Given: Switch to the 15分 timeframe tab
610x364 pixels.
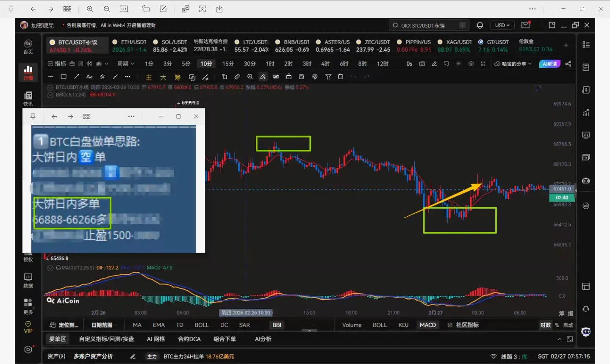Looking at the screenshot, I should 228,63.
